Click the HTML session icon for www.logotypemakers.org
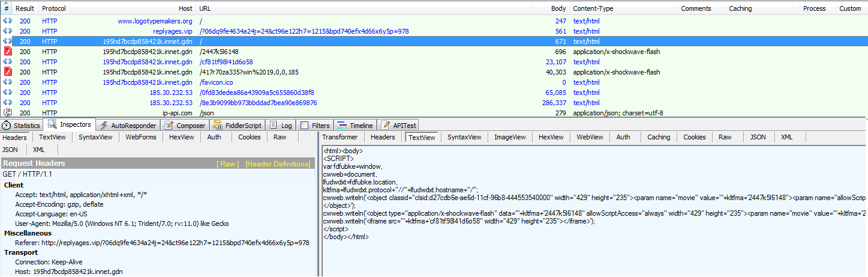868x277 pixels. pyautogui.click(x=7, y=21)
